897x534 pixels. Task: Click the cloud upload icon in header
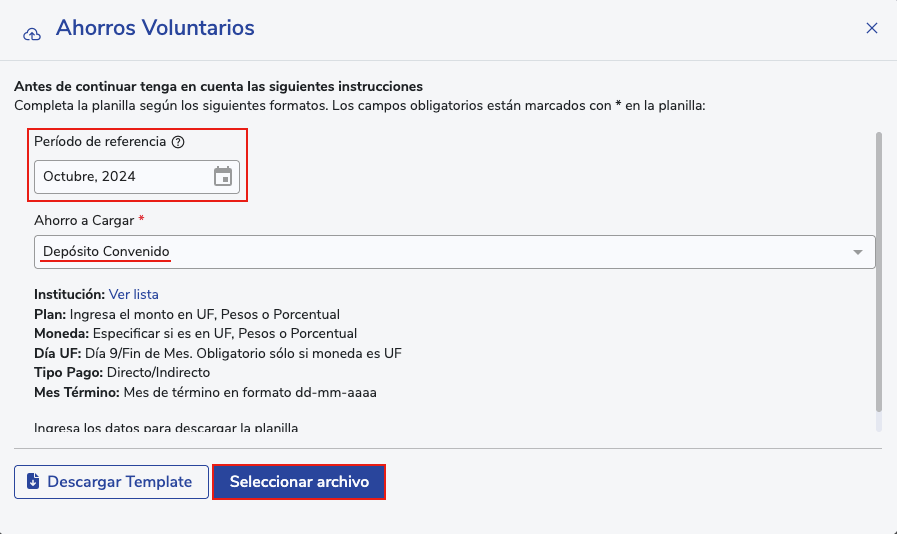tap(32, 33)
